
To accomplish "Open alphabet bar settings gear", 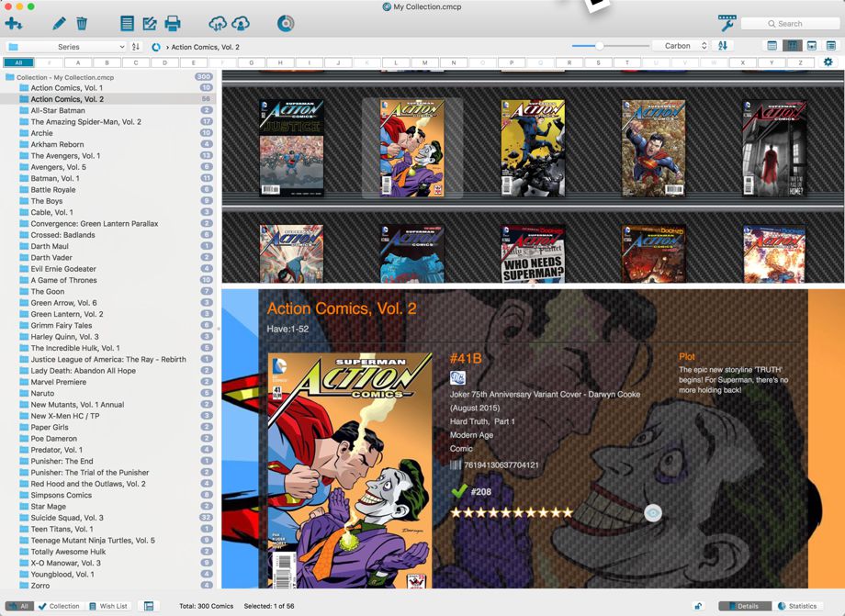I will (828, 62).
